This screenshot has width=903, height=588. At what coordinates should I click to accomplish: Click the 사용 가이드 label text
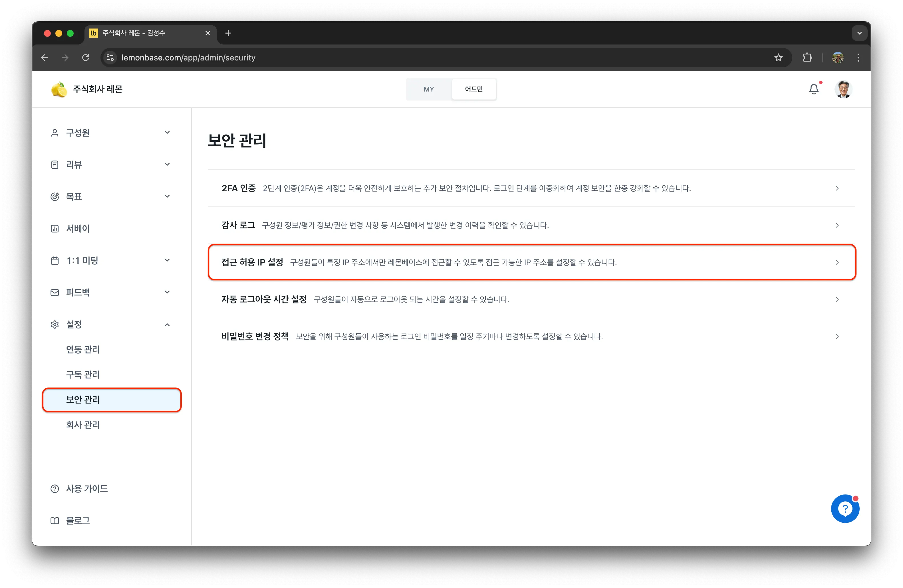(x=87, y=489)
